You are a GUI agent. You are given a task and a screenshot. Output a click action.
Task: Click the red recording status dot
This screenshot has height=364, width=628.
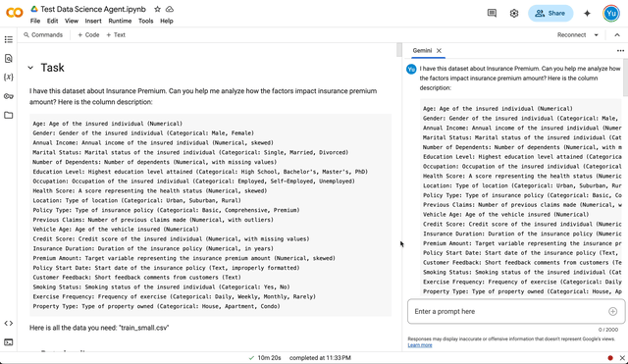pos(610,358)
